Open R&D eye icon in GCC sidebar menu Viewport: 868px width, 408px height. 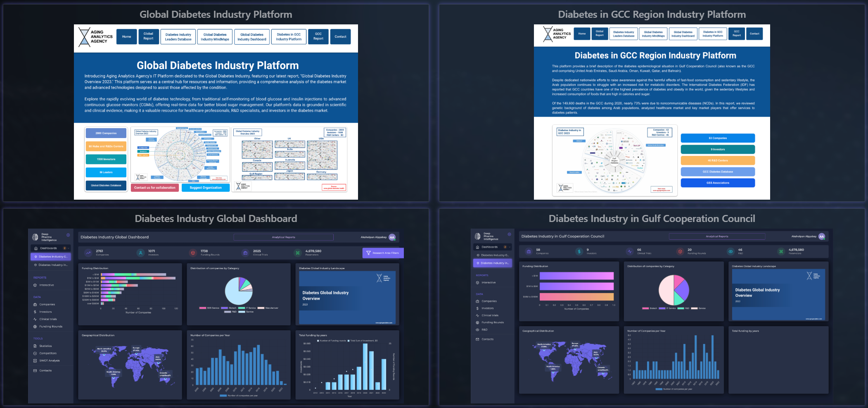tap(477, 330)
